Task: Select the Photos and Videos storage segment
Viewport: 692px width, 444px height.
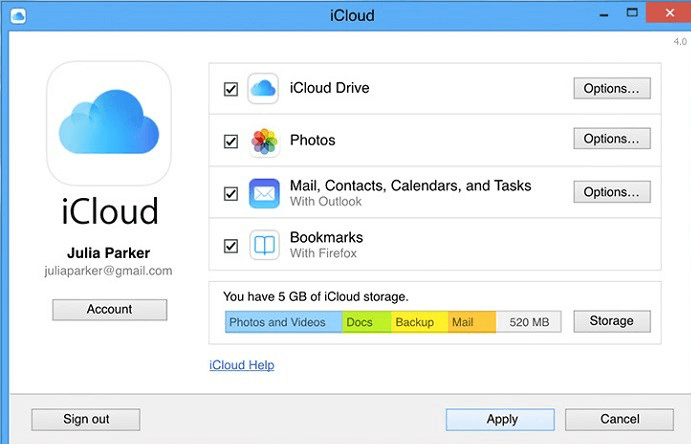Action: coord(284,322)
